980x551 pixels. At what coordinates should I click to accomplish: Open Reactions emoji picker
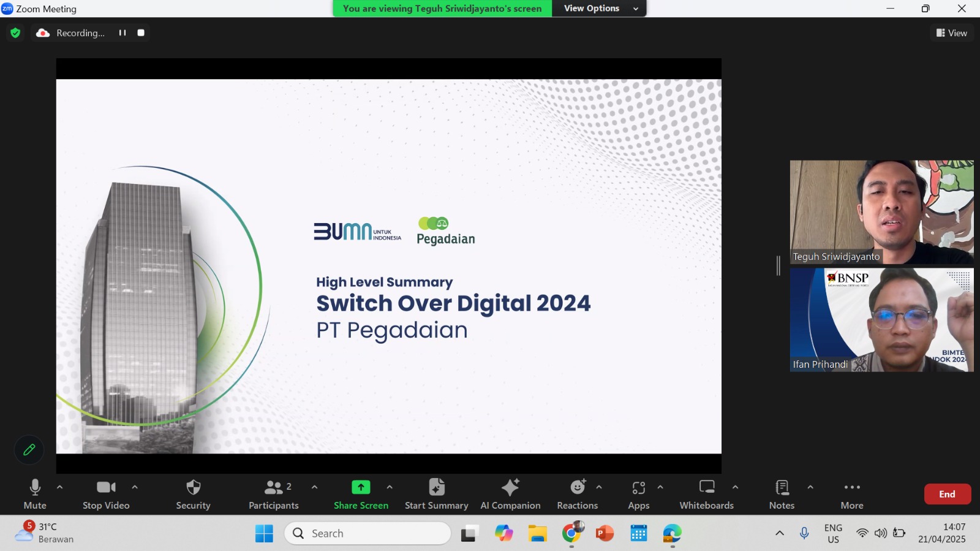click(577, 494)
